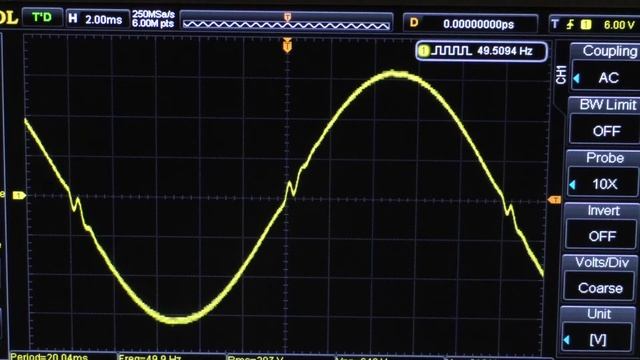This screenshot has width=640, height=360.
Task: Select the Freq=49.9 Hz measurement
Action: click(149, 357)
